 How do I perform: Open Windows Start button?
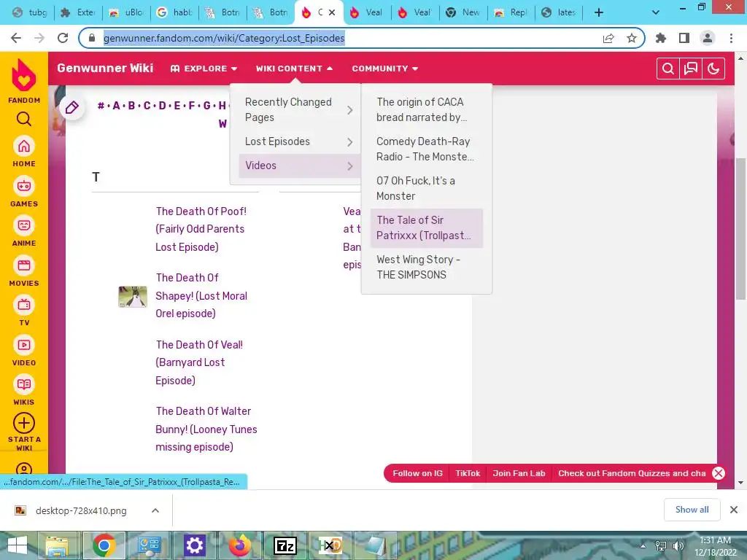pos(18,545)
